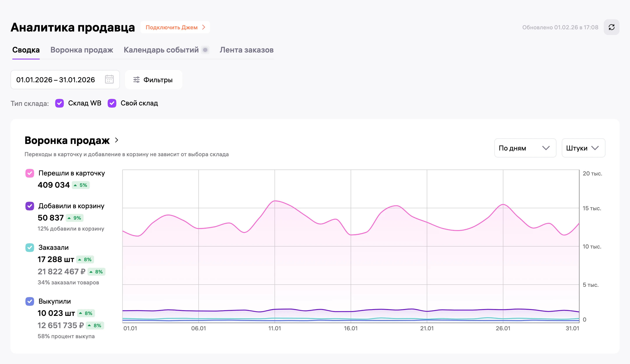Click the 9% growth badge for cart additions
The width and height of the screenshot is (630, 364).
click(75, 218)
